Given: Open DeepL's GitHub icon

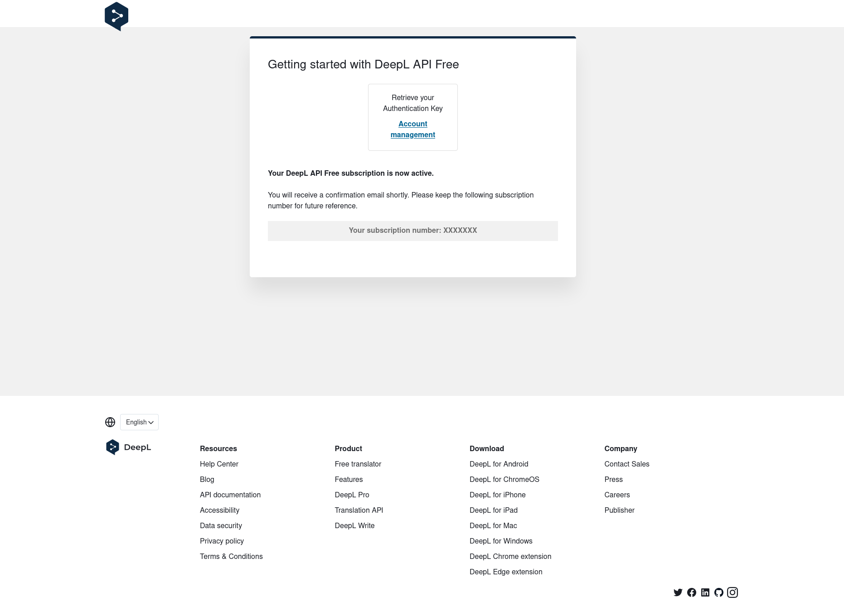Looking at the screenshot, I should pyautogui.click(x=718, y=592).
